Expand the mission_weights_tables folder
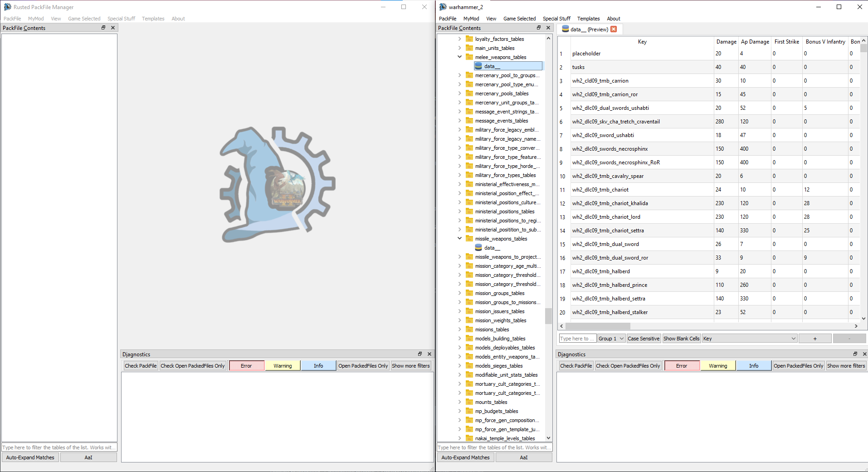The image size is (868, 472). tap(459, 320)
